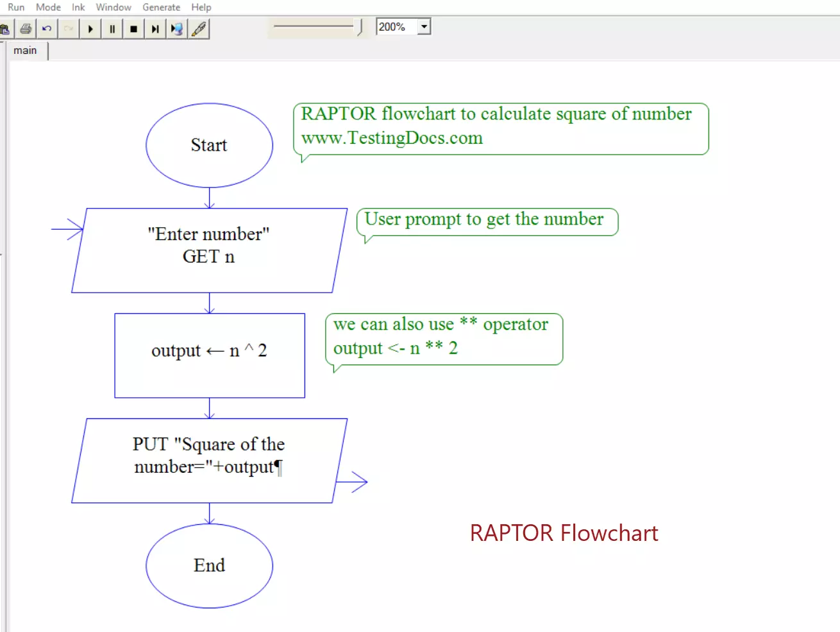Open the Run menu

click(x=16, y=7)
